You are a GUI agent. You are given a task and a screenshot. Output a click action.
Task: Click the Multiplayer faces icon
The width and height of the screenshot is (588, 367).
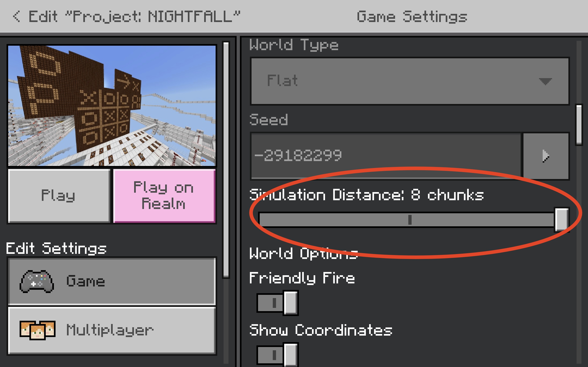coord(37,330)
